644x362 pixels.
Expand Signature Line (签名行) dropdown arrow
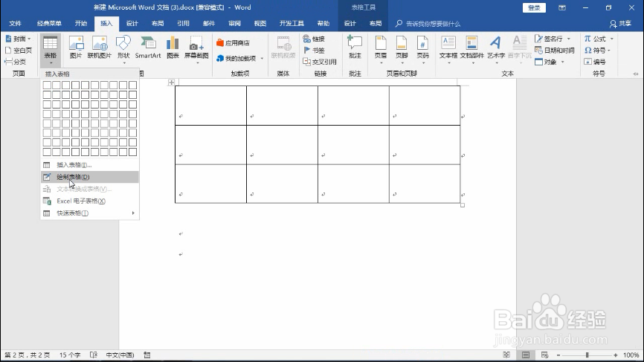pyautogui.click(x=569, y=39)
